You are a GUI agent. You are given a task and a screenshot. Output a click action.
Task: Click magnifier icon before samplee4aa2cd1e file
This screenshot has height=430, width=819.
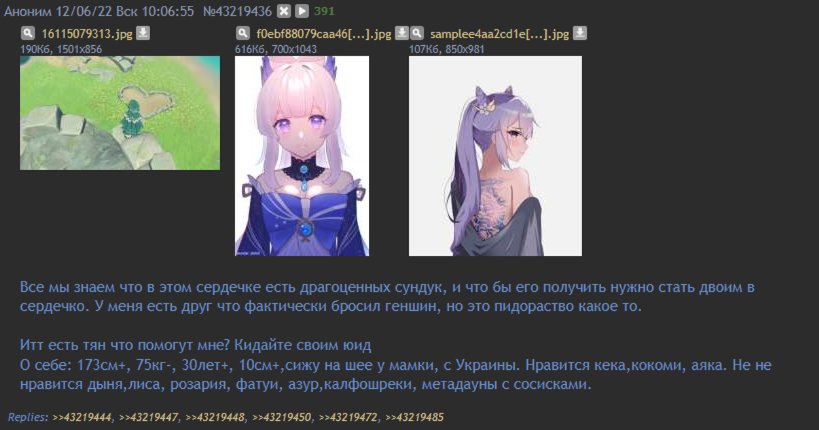tap(417, 33)
